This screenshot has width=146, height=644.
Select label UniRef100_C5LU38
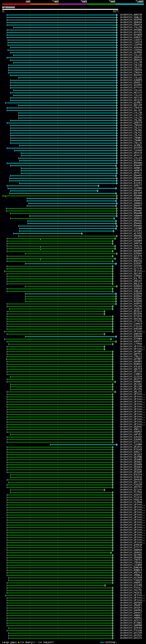click(x=131, y=65)
